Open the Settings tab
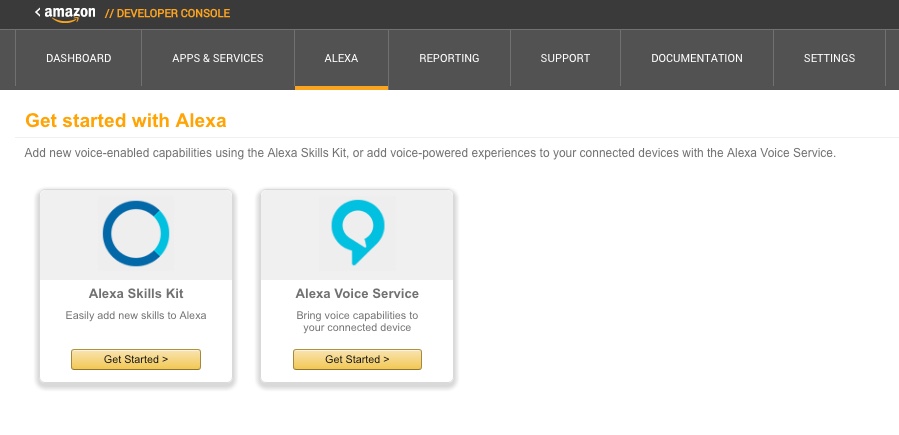 point(829,58)
